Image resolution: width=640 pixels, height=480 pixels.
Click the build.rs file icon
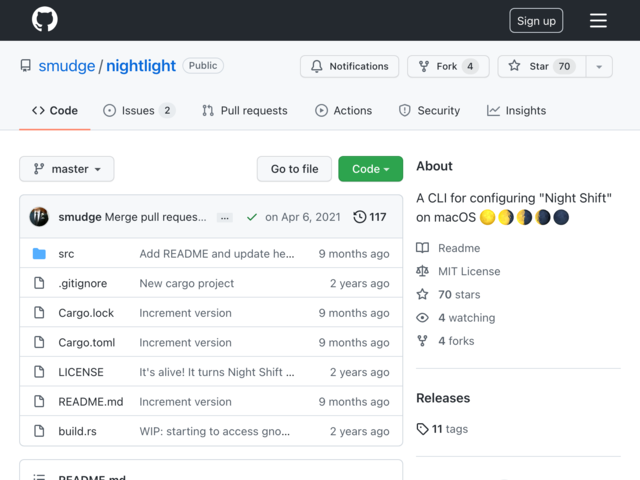pyautogui.click(x=39, y=431)
